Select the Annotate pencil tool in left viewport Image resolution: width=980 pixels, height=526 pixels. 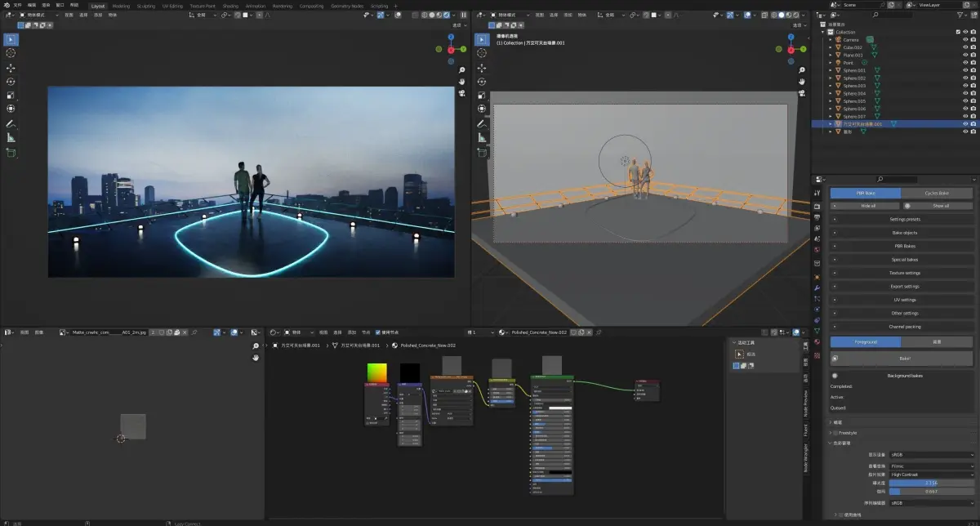pos(11,123)
